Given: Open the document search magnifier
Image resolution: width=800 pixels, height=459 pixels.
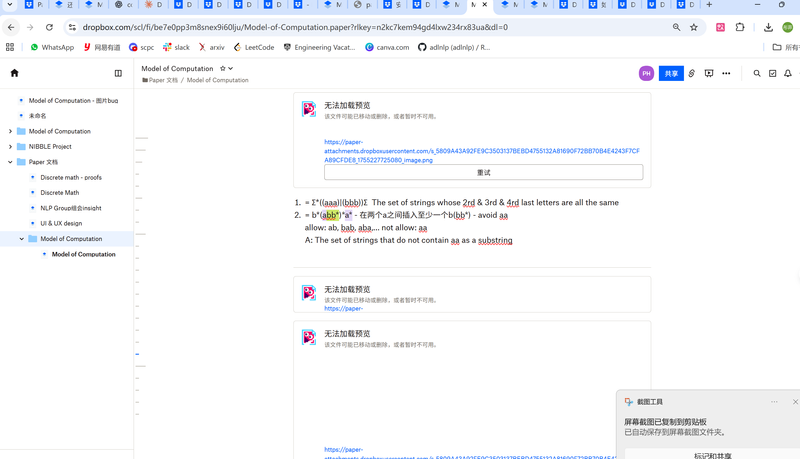Looking at the screenshot, I should tap(757, 73).
